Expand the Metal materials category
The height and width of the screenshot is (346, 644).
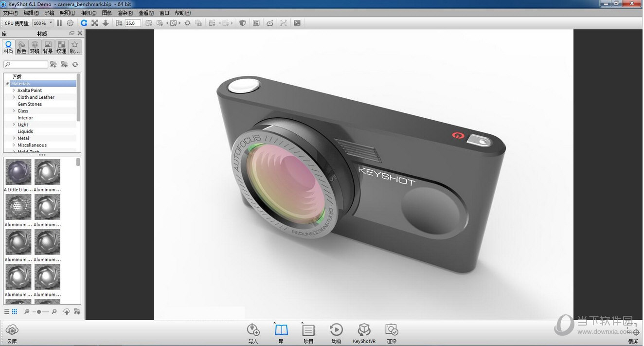[13, 138]
